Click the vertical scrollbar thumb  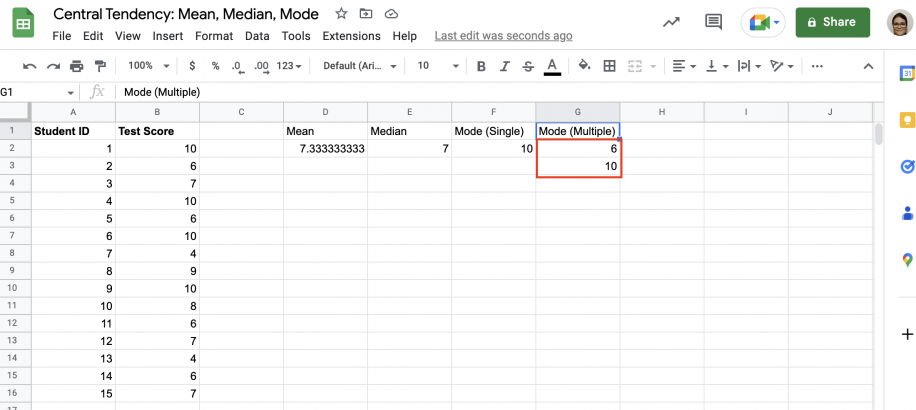tap(879, 134)
